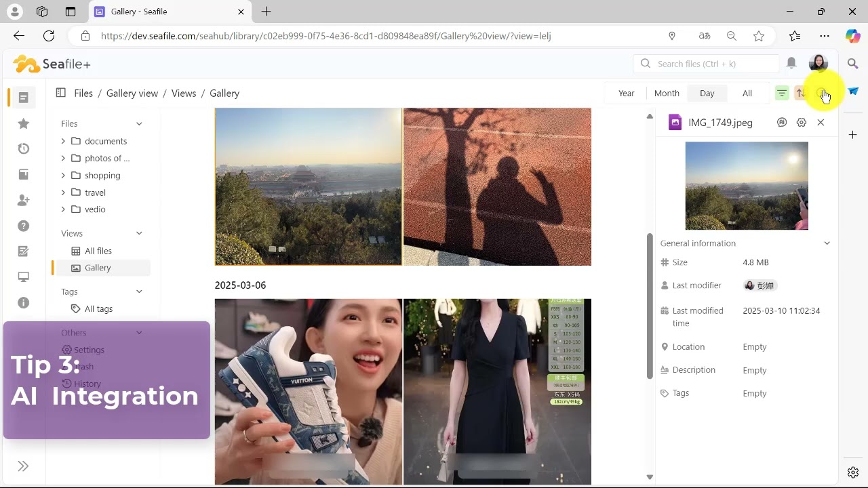This screenshot has height=488, width=868.
Task: Open recent activity clock icon
Action: pyautogui.click(x=23, y=149)
